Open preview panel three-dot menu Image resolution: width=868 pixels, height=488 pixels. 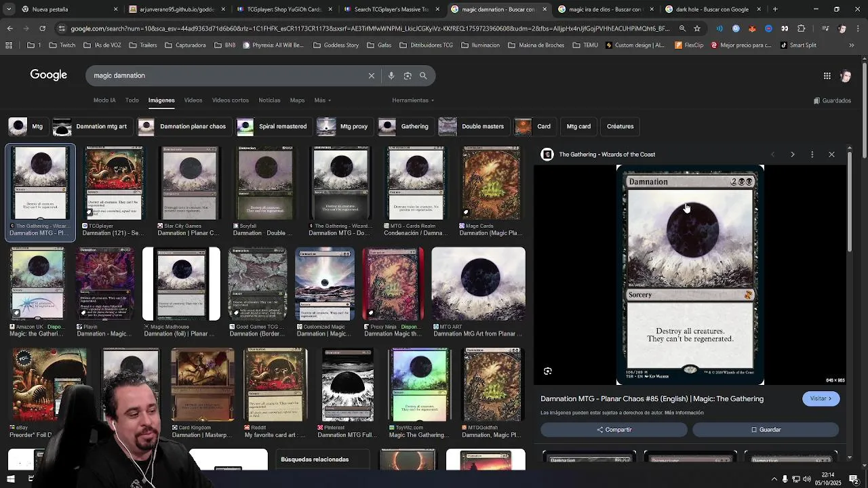pos(812,155)
